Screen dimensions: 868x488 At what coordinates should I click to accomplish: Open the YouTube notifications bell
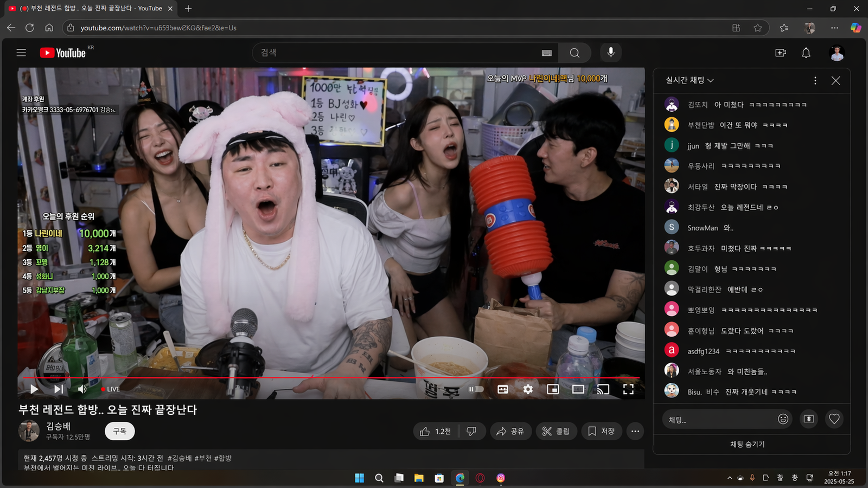[806, 53]
